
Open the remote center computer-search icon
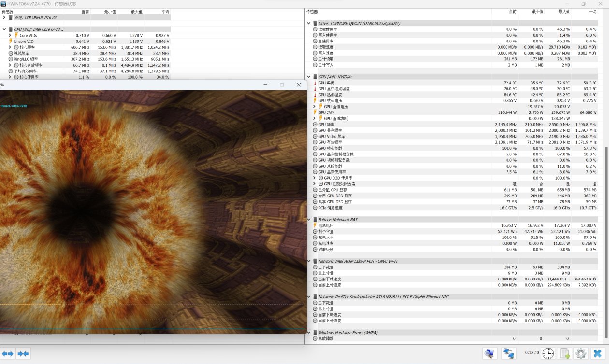[x=490, y=354]
